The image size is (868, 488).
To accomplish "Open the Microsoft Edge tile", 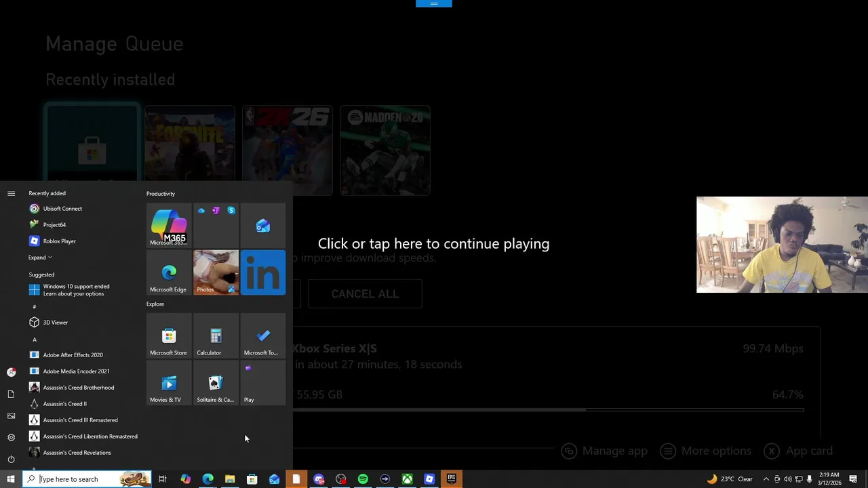I will [169, 272].
